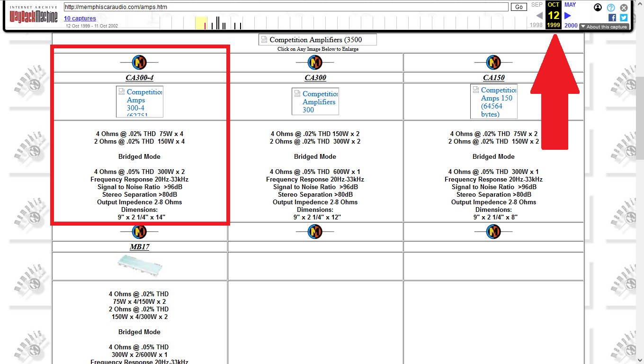Focus the Wayback URL address field
Viewport: 644px width, 364px height.
(286, 7)
